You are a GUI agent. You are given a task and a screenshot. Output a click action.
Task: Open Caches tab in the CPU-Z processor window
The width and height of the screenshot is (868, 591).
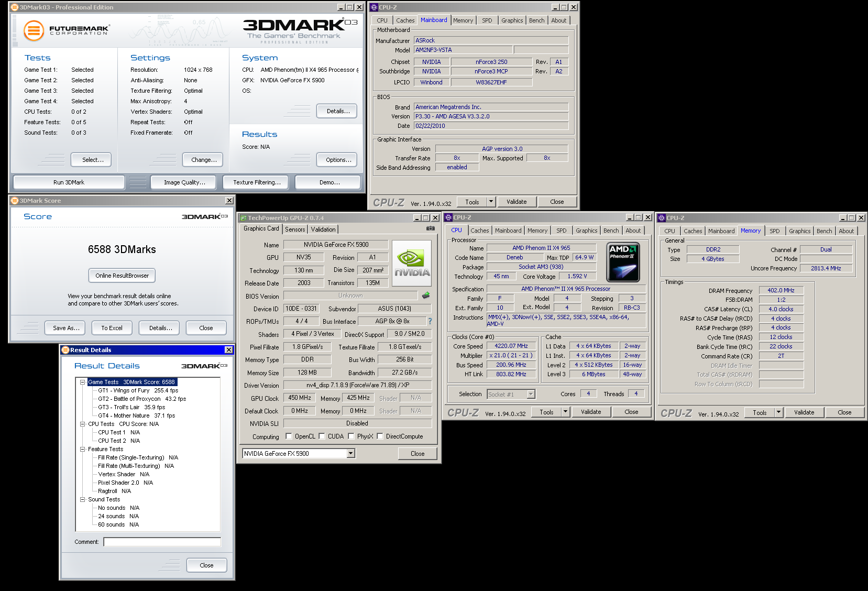tap(479, 231)
